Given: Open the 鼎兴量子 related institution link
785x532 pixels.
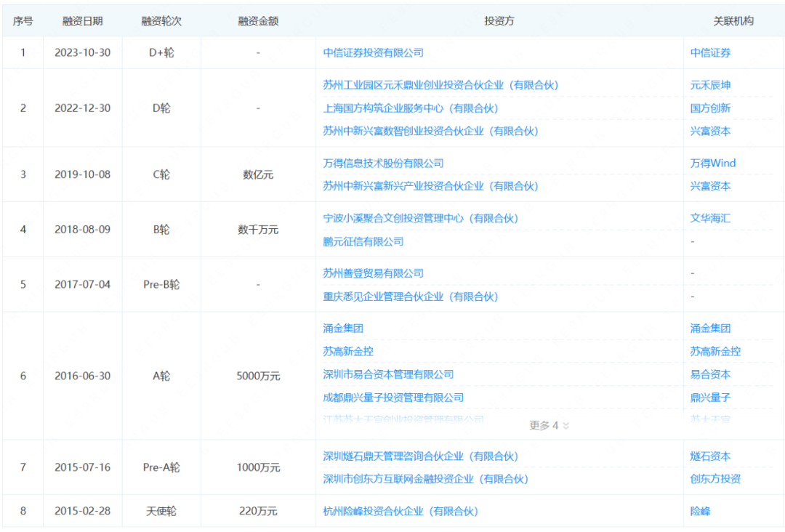Looking at the screenshot, I should coord(709,398).
